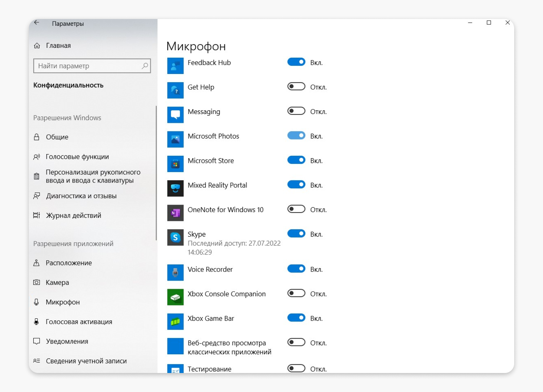Click Skype's Последний доступ timestamp
The image size is (543, 392).
[x=234, y=248]
